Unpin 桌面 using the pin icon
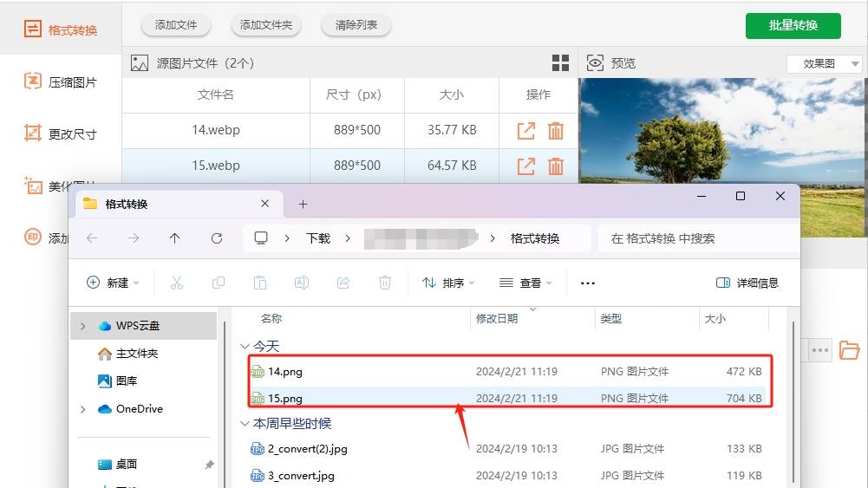The image size is (868, 488). coord(209,465)
